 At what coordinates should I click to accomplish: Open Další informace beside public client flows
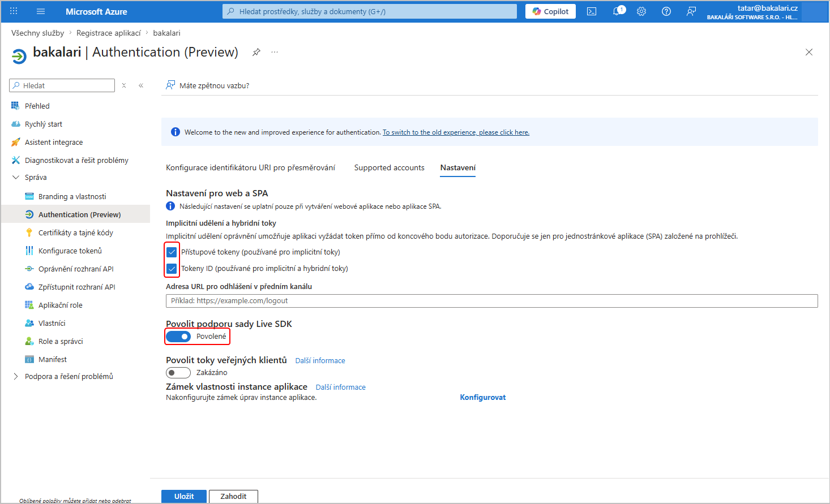320,360
